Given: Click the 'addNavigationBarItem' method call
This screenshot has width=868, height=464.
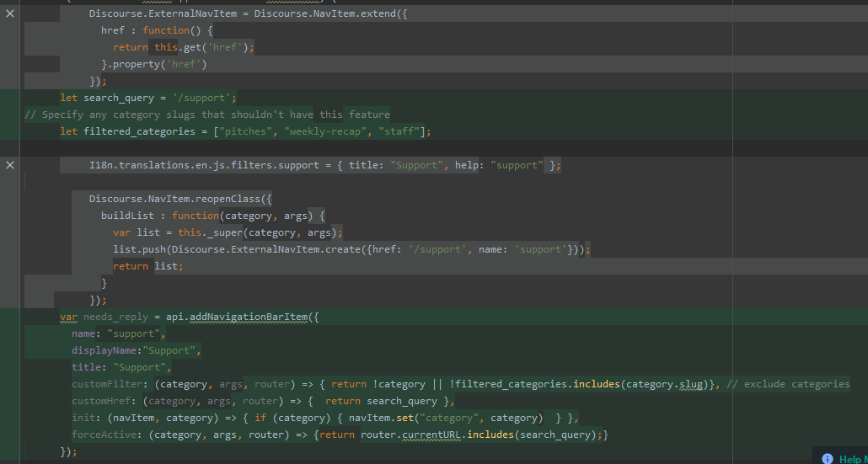Looking at the screenshot, I should 249,317.
